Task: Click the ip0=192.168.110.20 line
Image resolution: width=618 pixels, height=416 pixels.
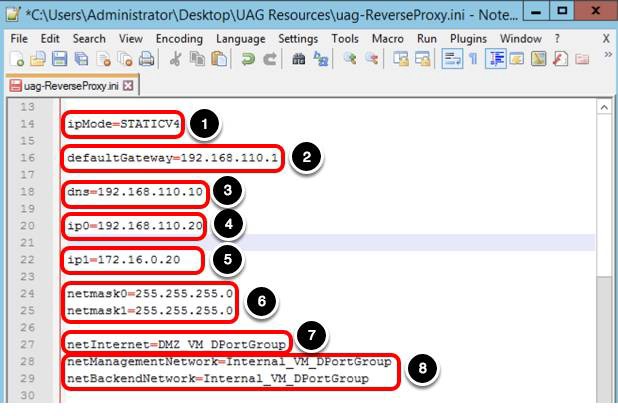Action: coord(135,226)
